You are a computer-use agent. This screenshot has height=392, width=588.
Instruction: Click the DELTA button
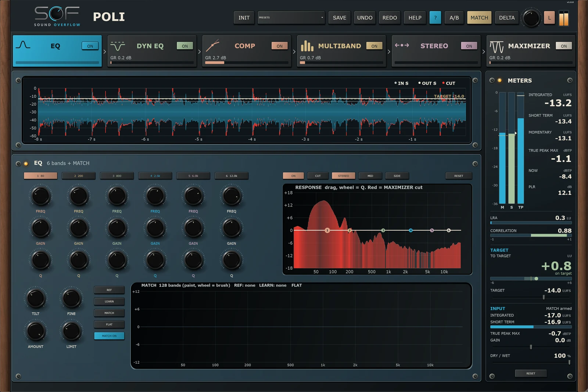(507, 18)
